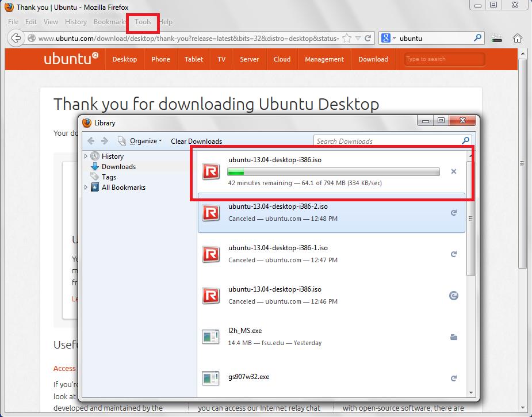
Task: Retry the ubuntu-13.04-desktop-i386-1.iso download
Action: (453, 254)
